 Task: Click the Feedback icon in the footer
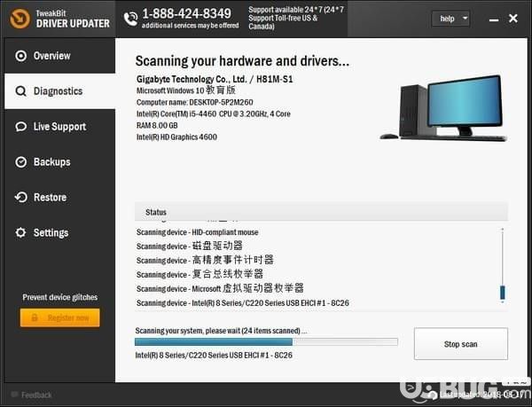tap(14, 395)
